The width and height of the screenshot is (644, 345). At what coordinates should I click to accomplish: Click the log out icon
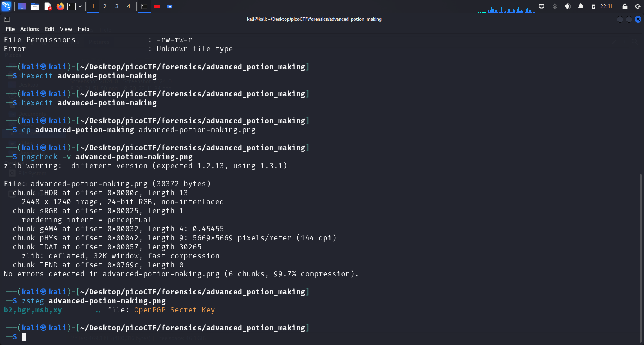tap(638, 6)
